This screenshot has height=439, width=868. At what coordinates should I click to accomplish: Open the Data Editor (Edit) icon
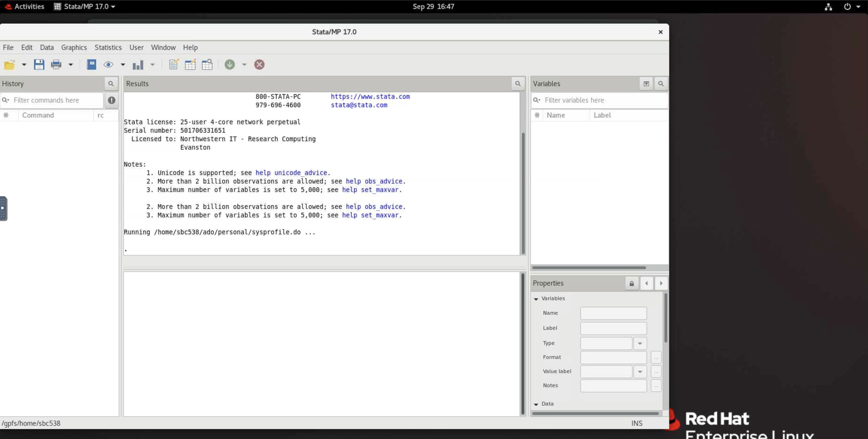[x=190, y=64]
